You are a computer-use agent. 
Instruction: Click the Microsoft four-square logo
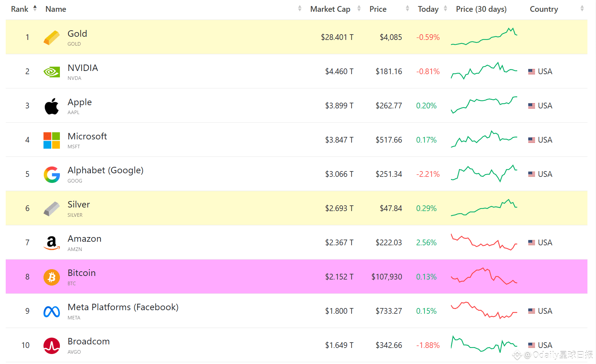[52, 140]
